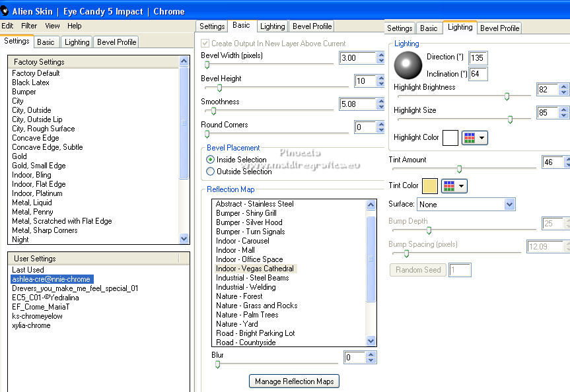Toggle Create Output In New Layer checkbox

tap(205, 44)
